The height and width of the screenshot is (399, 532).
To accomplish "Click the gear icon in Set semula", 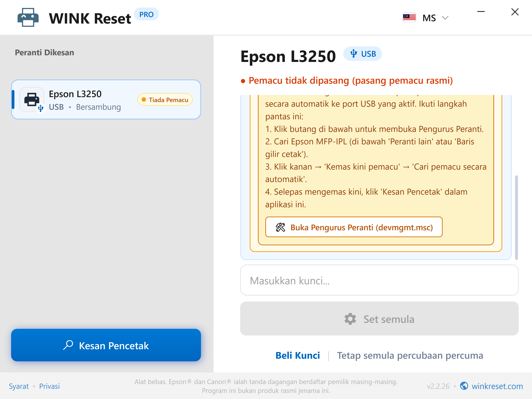I will [350, 319].
